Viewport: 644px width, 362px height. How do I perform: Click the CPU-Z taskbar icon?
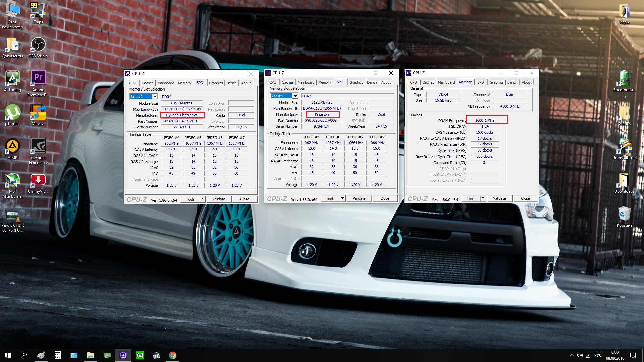tap(123, 355)
